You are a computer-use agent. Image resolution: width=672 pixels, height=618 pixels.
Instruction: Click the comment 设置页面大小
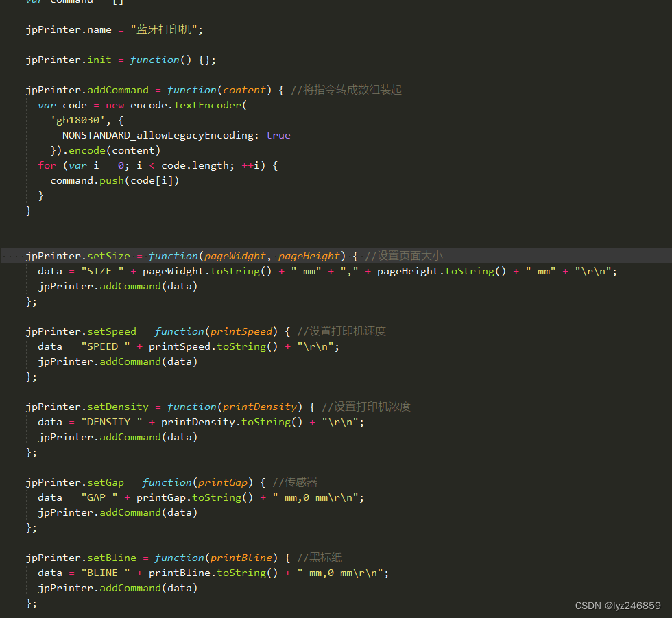pyautogui.click(x=404, y=256)
